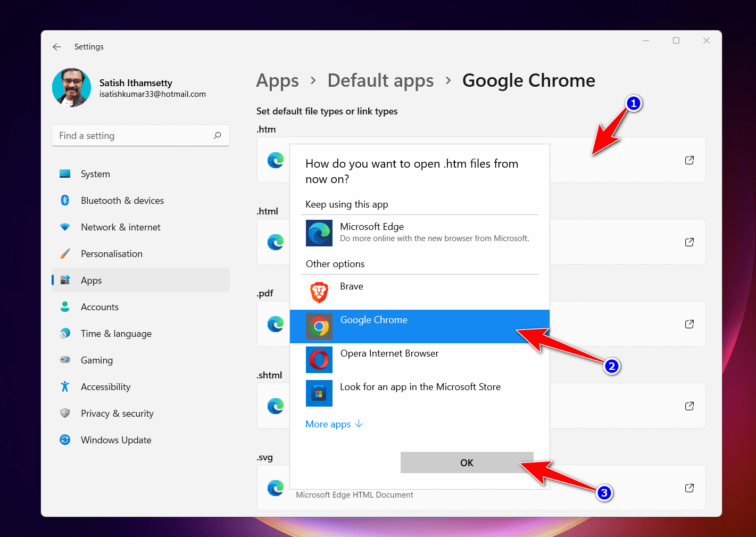Click the Brave browser lion icon
The image size is (756, 537).
point(319,292)
